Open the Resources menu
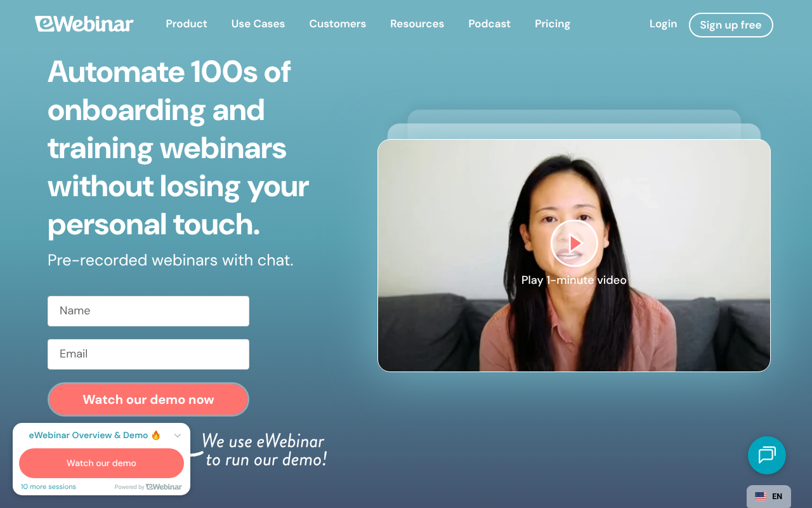The height and width of the screenshot is (508, 812). [417, 24]
